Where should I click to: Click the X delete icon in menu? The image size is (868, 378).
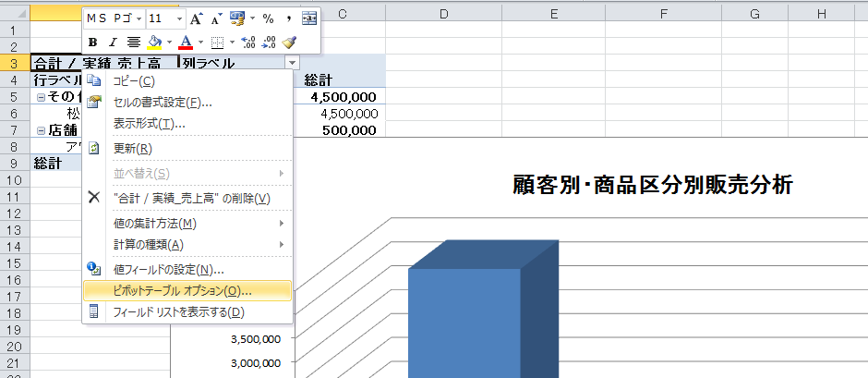point(94,198)
